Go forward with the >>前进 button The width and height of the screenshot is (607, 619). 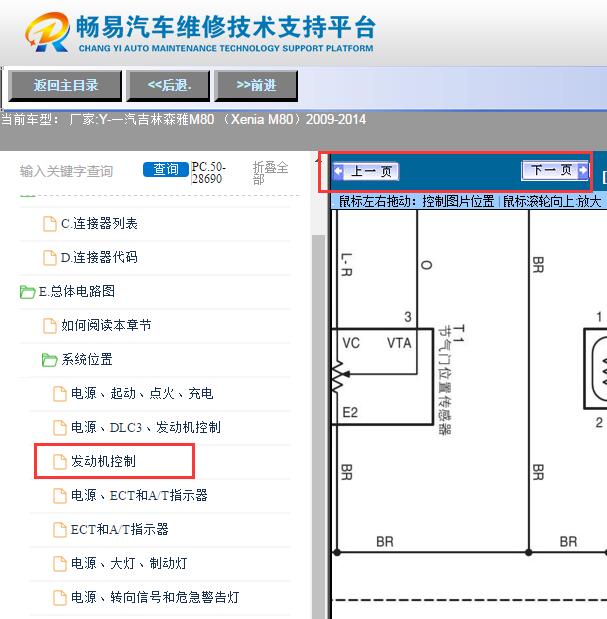pyautogui.click(x=256, y=86)
